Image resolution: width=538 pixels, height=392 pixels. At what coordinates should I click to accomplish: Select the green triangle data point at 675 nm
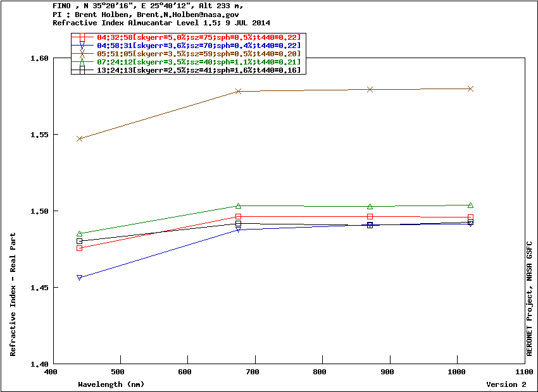239,205
